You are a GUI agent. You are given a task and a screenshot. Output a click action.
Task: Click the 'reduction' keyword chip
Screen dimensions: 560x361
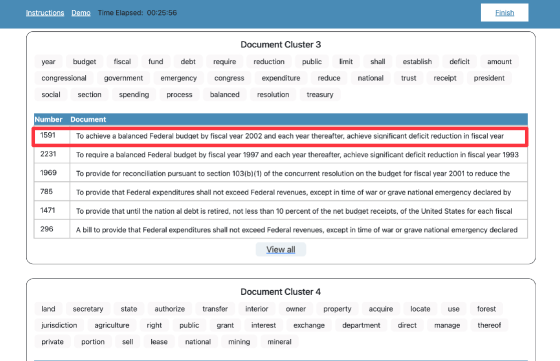click(x=269, y=61)
